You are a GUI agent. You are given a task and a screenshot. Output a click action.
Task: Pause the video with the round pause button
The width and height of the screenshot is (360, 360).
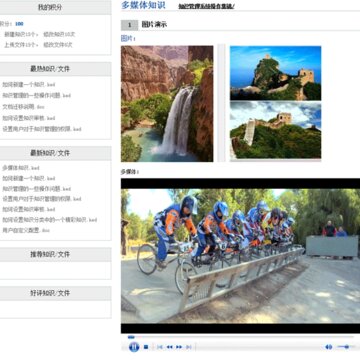134,347
